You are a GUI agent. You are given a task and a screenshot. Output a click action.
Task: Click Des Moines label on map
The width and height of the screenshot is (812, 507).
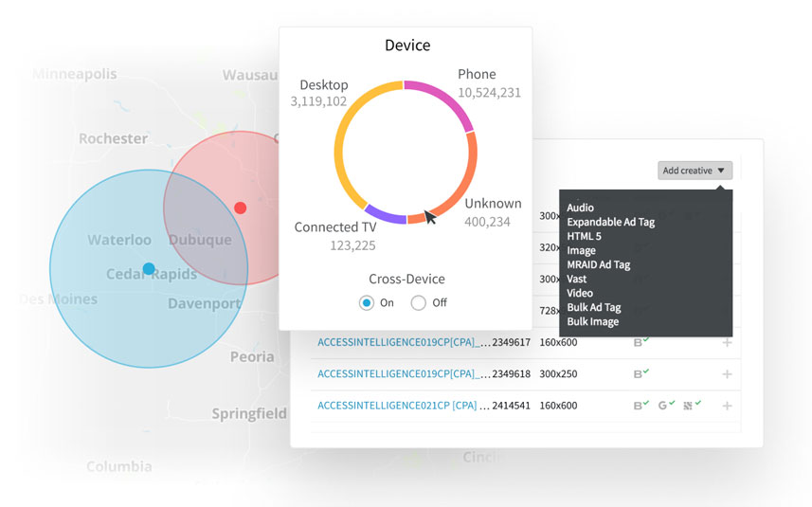(x=59, y=299)
